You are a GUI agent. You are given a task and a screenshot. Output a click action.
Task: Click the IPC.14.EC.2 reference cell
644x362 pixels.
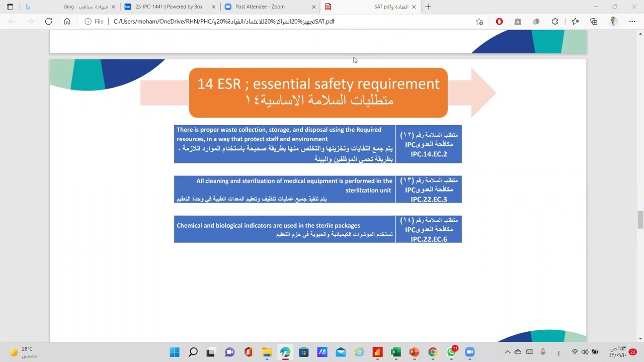click(429, 144)
